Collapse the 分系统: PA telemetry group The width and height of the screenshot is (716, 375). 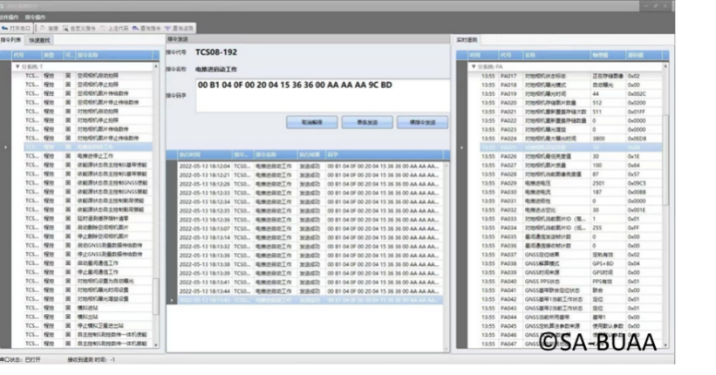[x=474, y=67]
